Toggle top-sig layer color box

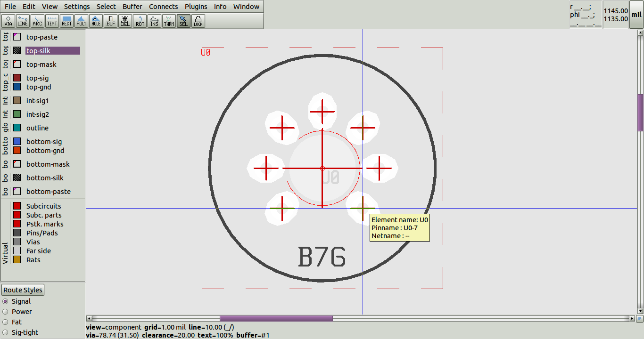(x=17, y=78)
